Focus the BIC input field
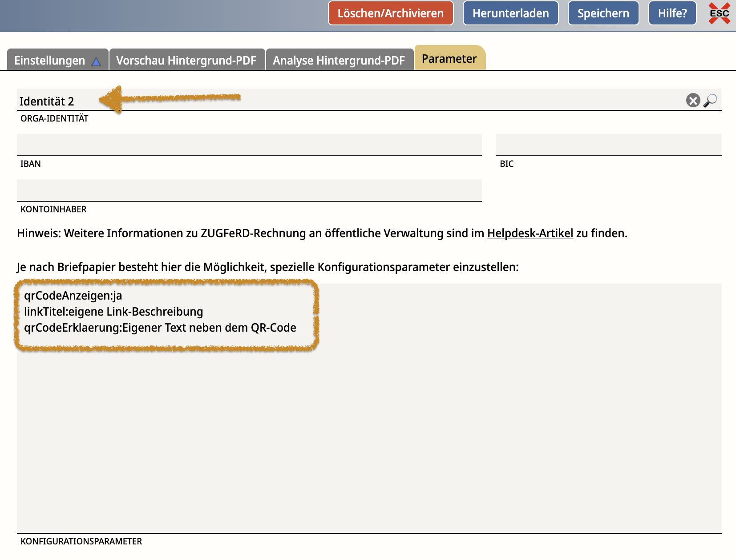The height and width of the screenshot is (560, 736). [x=608, y=145]
